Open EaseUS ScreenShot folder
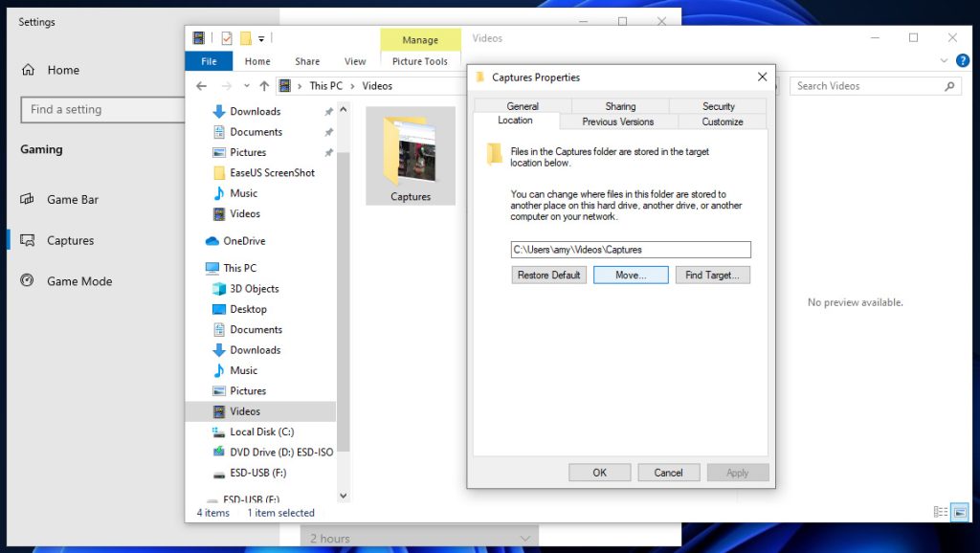This screenshot has height=553, width=980. coord(273,173)
